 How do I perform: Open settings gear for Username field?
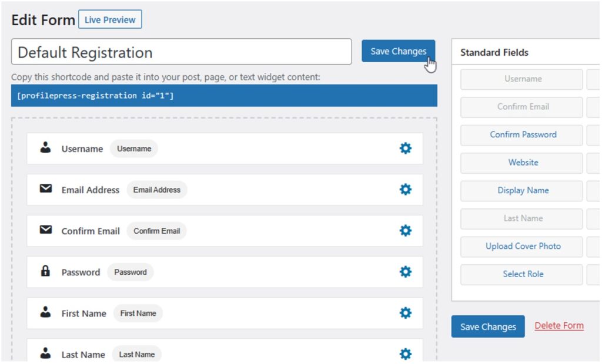click(x=406, y=149)
